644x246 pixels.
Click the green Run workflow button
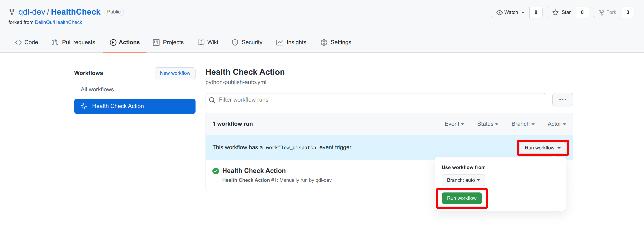(x=461, y=198)
